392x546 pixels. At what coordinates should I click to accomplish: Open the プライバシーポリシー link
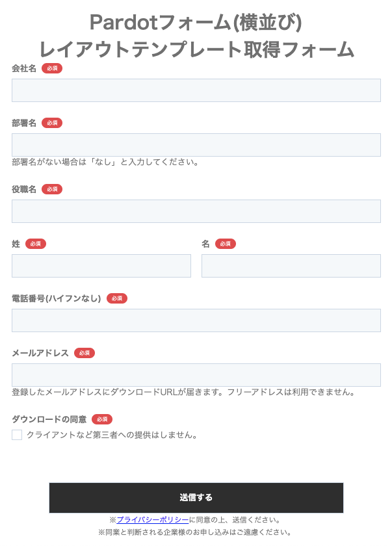(x=153, y=520)
